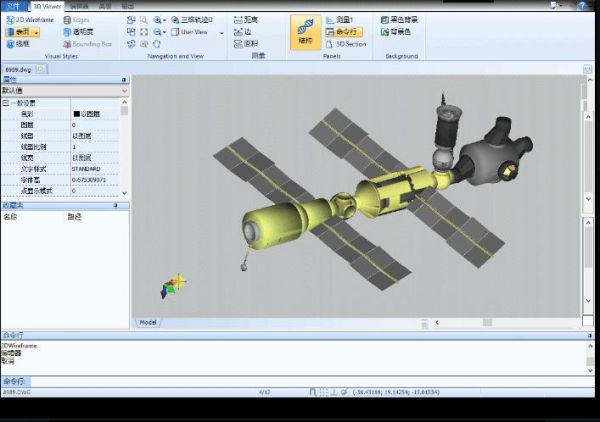The image size is (600, 422).
Task: Toggle the 命令行 panel button
Action: pyautogui.click(x=344, y=32)
